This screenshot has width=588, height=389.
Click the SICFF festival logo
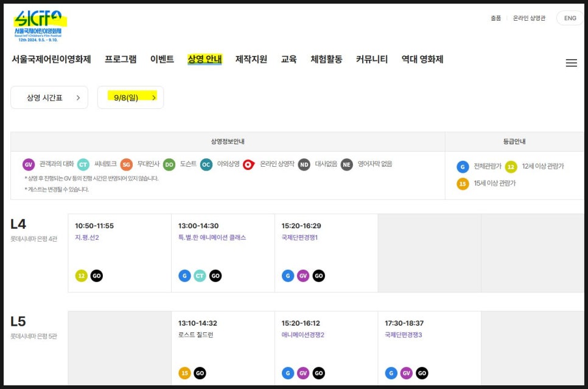pyautogui.click(x=39, y=26)
